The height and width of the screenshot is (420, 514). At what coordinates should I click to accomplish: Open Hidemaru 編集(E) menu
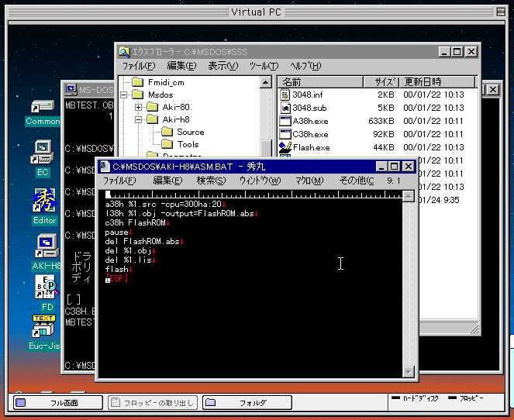coord(167,181)
